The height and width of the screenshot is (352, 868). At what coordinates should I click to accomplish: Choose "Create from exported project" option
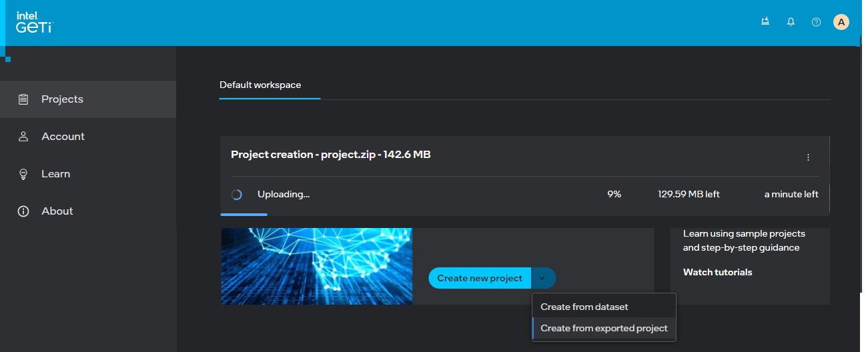604,328
